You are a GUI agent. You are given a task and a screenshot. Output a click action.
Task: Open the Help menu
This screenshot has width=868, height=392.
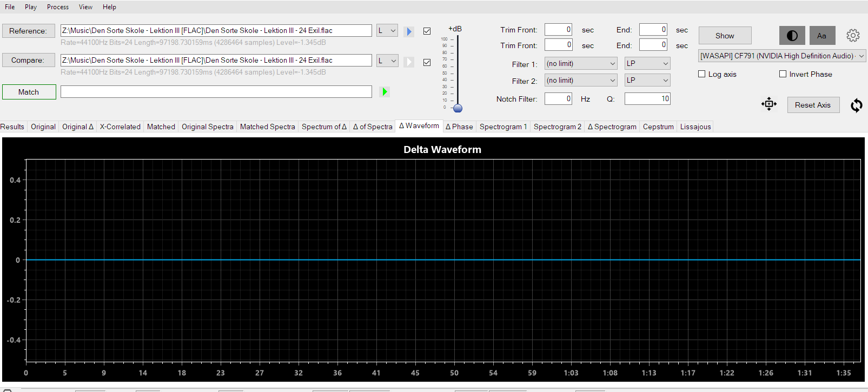(x=109, y=7)
